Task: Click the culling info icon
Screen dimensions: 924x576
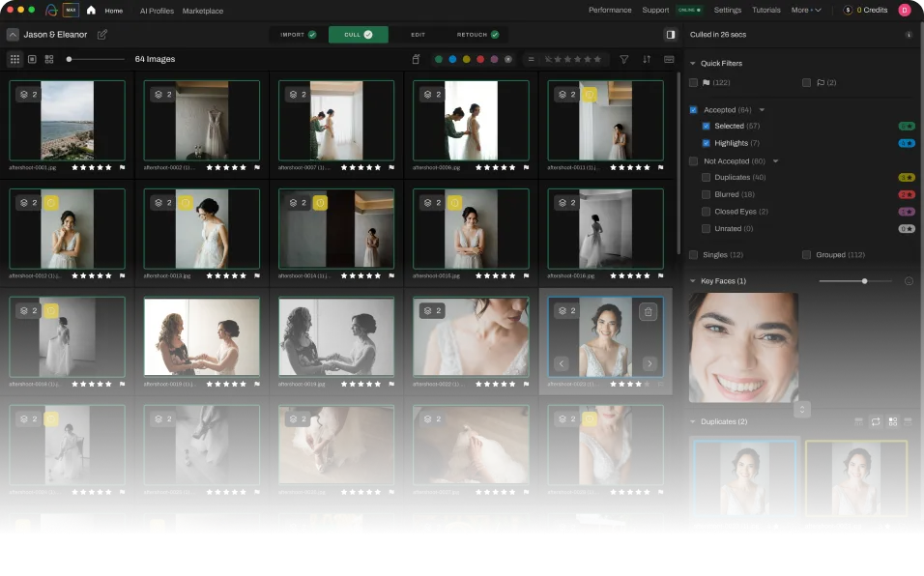Action: [x=909, y=35]
